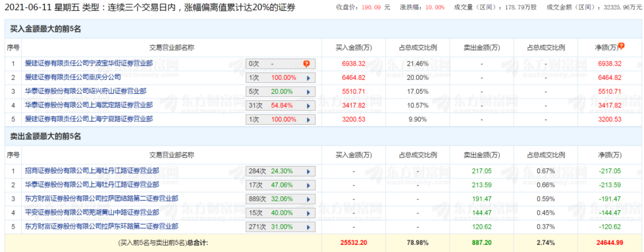
Task: Click the 21.46% turnover ratio cell
Action: (417, 64)
